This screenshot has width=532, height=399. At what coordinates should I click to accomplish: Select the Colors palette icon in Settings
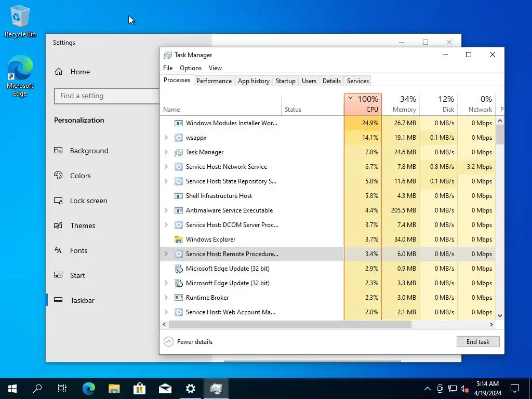pos(58,176)
